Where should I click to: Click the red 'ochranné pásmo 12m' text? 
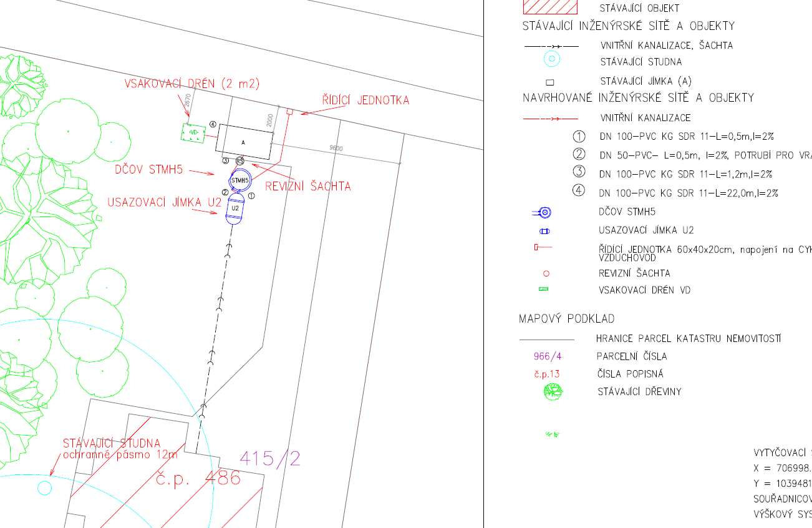(x=120, y=454)
